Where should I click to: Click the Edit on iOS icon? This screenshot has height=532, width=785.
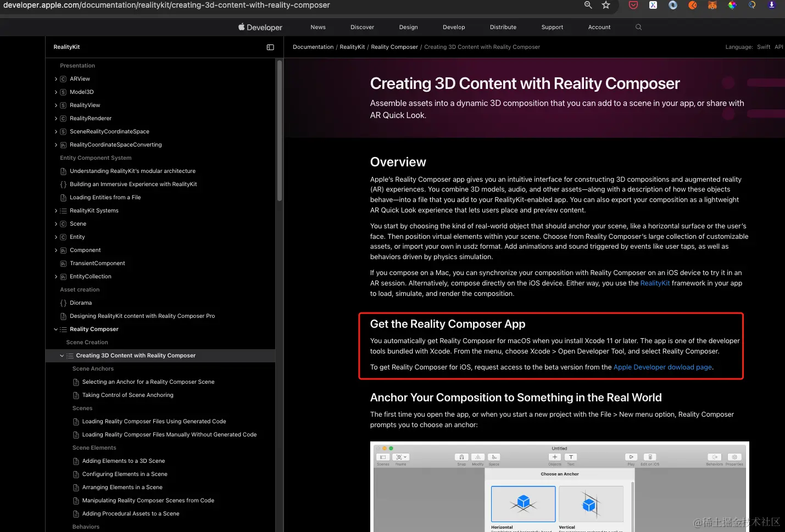pyautogui.click(x=650, y=457)
